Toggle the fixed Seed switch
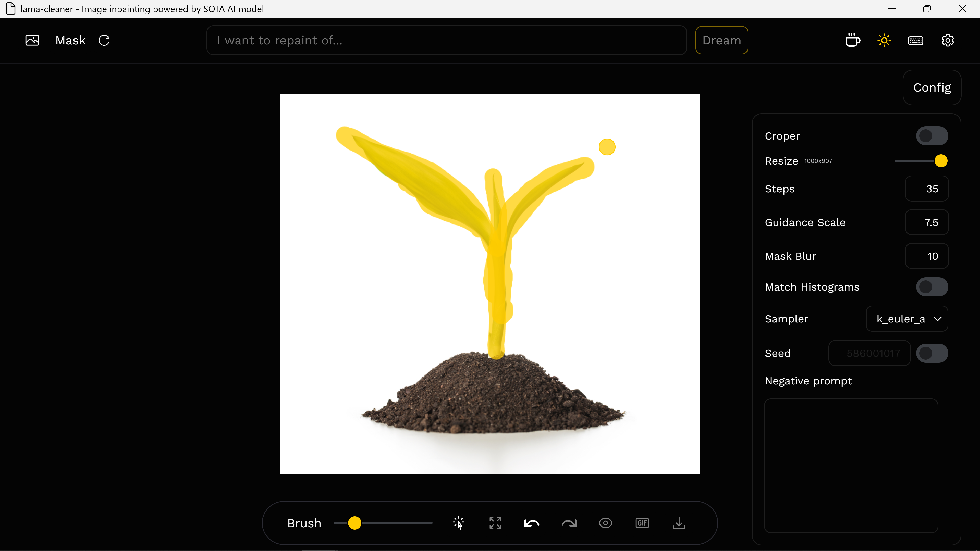Image resolution: width=980 pixels, height=551 pixels. click(x=932, y=353)
